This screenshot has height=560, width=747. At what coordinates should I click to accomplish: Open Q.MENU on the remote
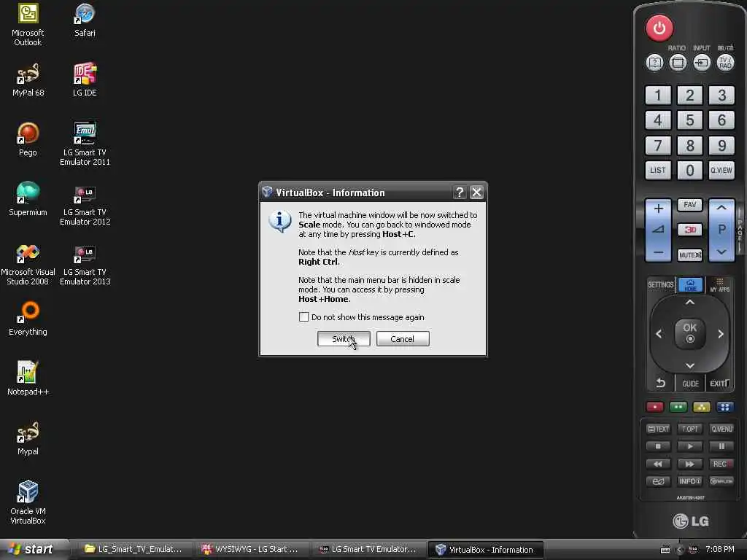721,429
